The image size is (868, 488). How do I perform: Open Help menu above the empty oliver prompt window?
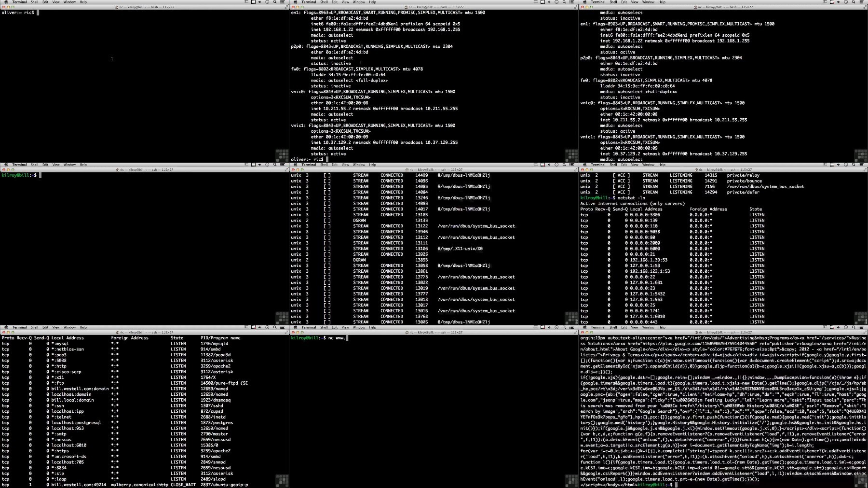83,2
